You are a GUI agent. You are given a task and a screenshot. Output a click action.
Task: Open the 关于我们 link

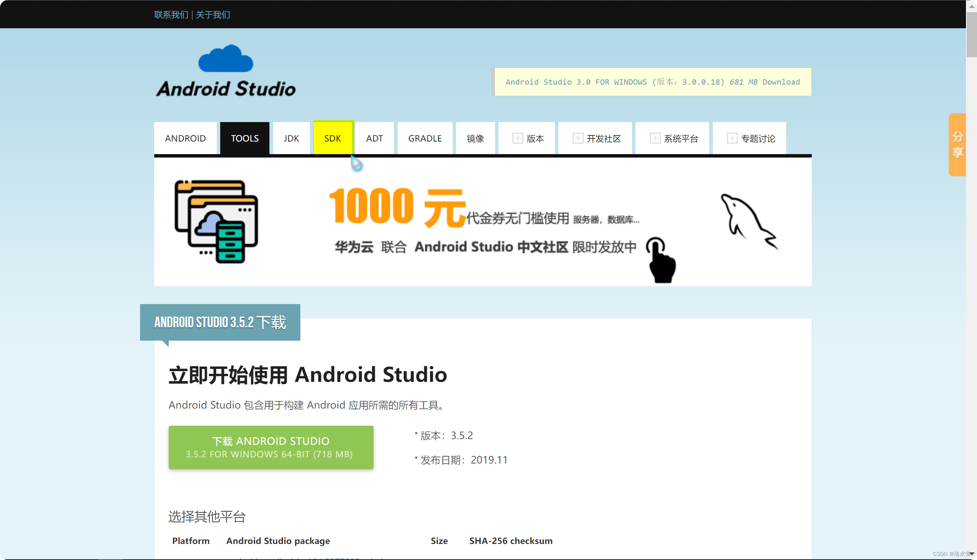click(213, 14)
